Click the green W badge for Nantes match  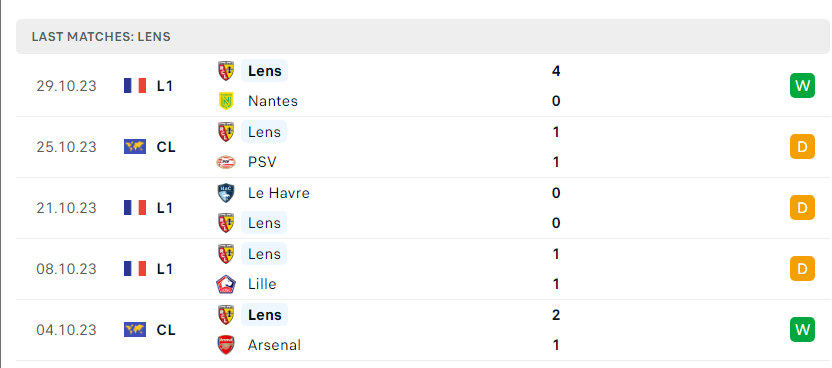pyautogui.click(x=802, y=85)
